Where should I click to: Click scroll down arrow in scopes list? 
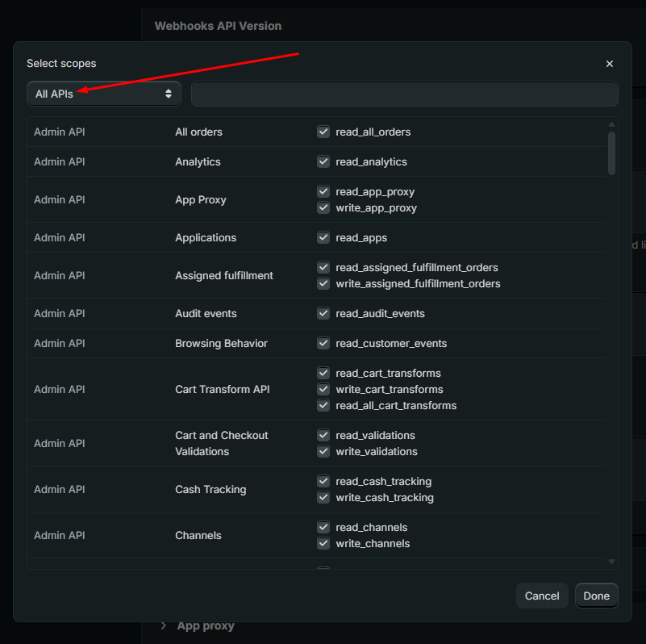[x=611, y=562]
